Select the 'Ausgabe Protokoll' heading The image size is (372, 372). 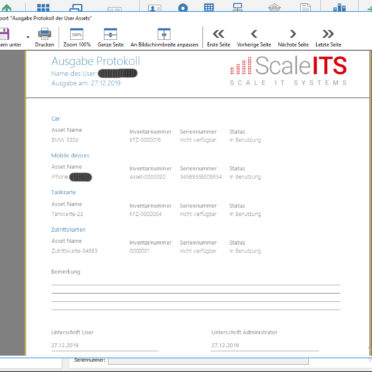96,61
